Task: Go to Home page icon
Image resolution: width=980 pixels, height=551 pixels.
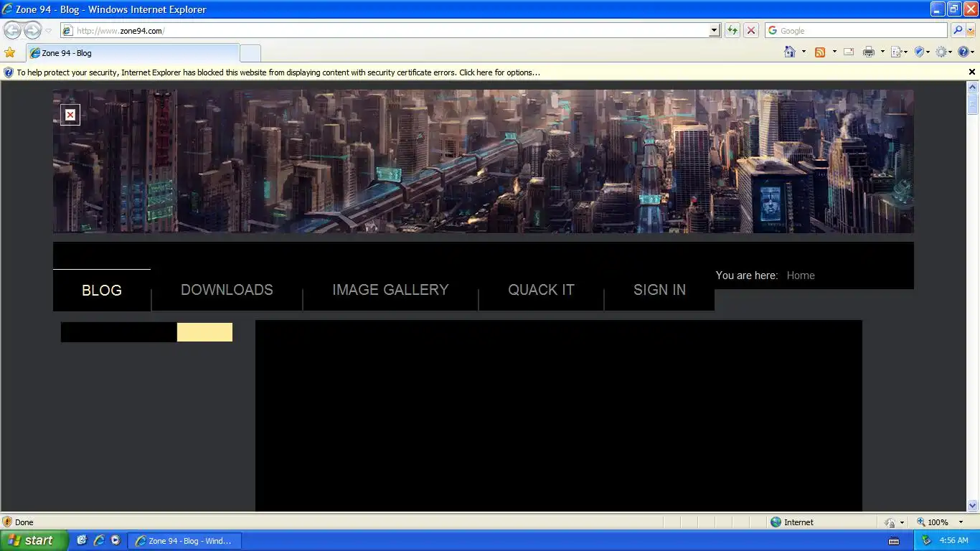Action: [790, 52]
